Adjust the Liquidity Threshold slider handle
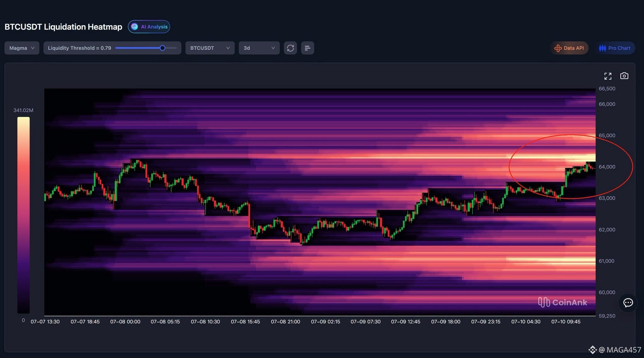The width and height of the screenshot is (644, 358). (162, 48)
